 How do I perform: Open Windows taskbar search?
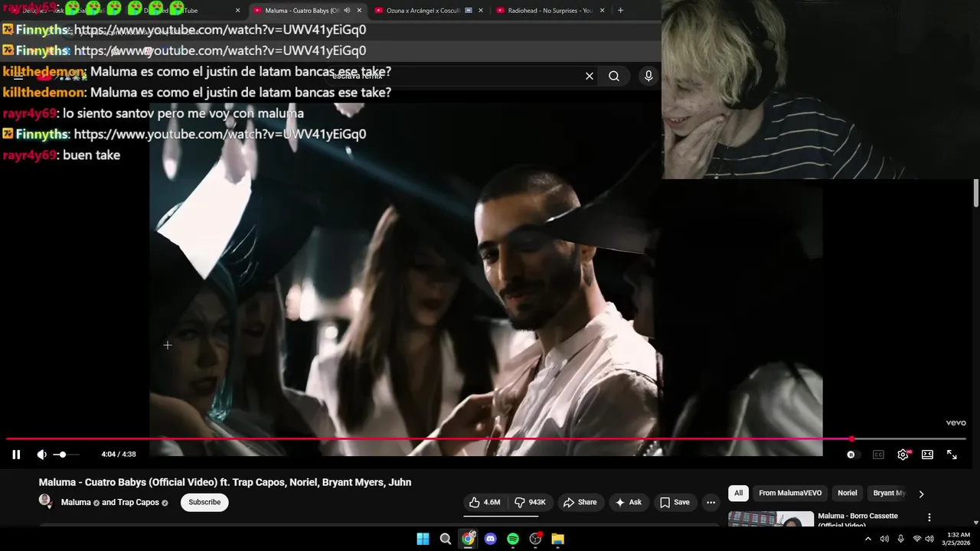point(446,539)
